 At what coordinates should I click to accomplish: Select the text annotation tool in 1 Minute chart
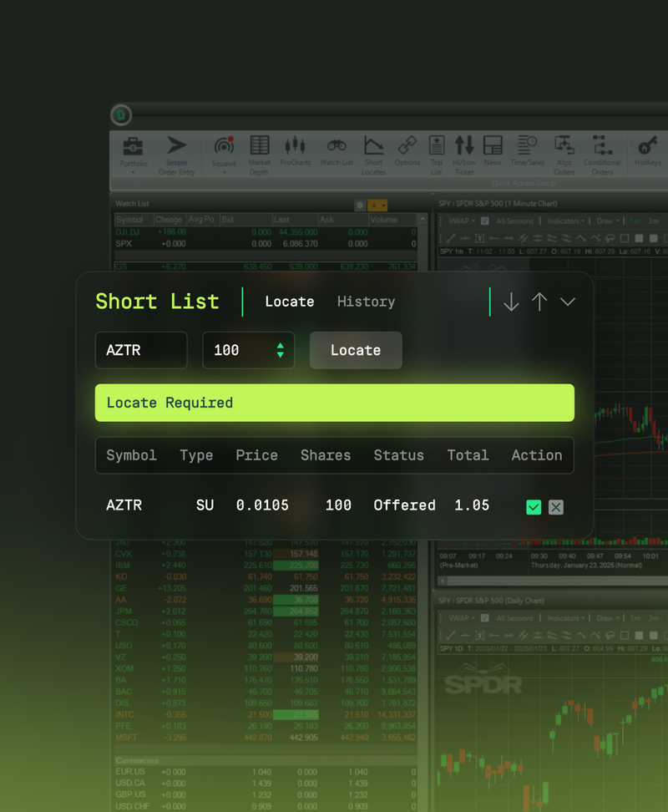[479, 238]
